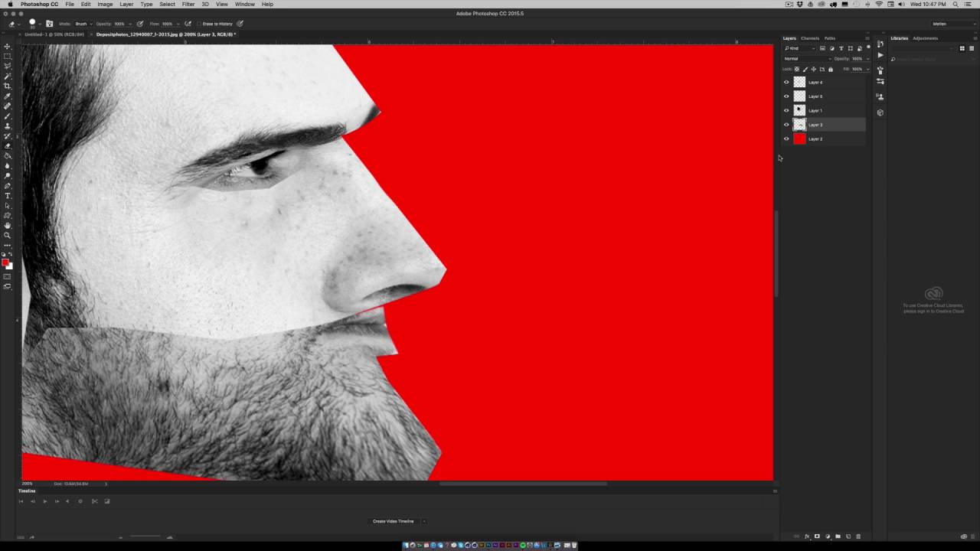
Task: Select the Rectangular Marquee tool
Action: point(8,57)
